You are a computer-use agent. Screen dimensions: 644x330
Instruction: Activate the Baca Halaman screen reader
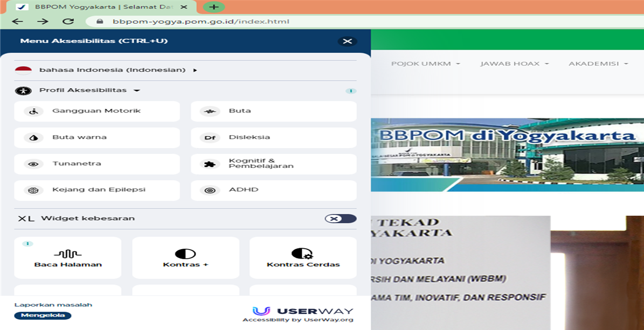click(x=68, y=257)
